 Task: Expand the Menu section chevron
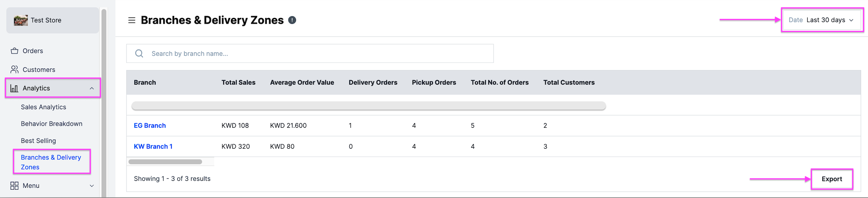click(92, 186)
